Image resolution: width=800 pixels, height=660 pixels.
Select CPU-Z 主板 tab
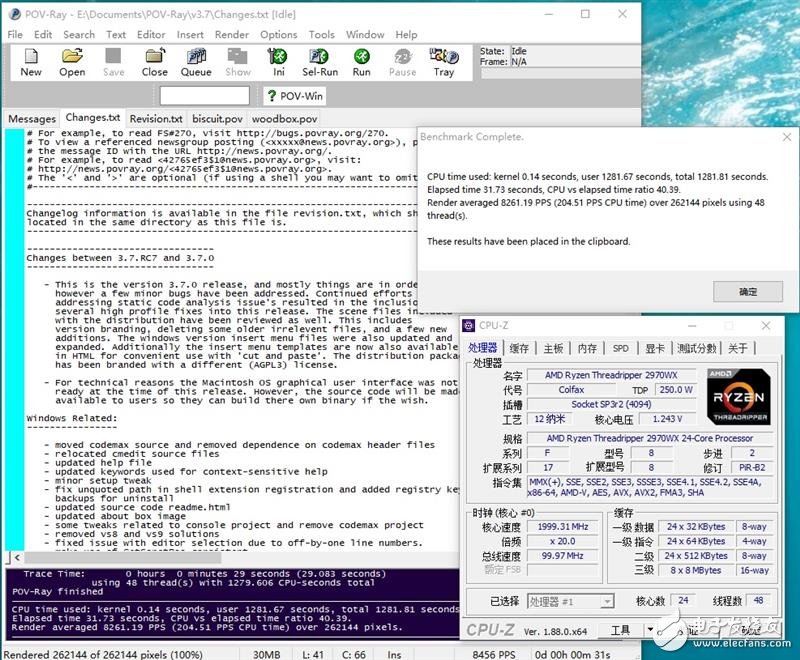tap(553, 348)
